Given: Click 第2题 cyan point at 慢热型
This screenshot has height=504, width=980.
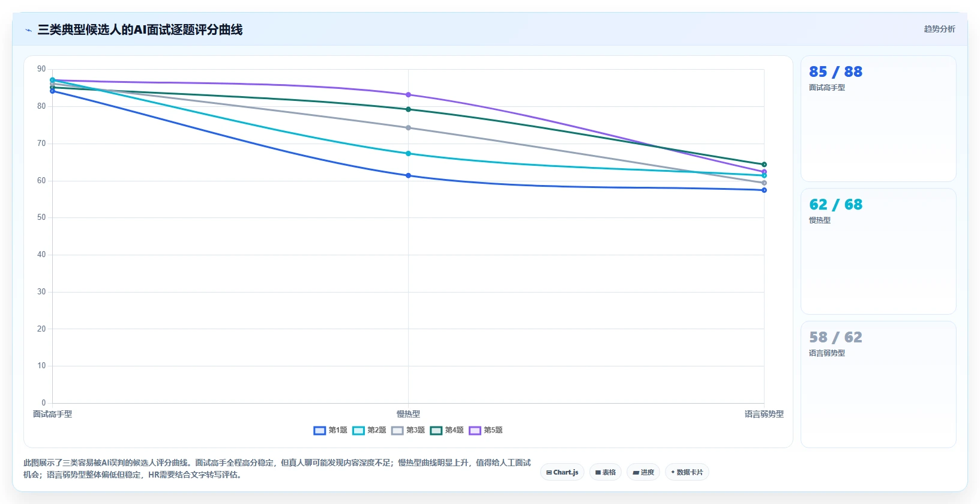Looking at the screenshot, I should [x=409, y=154].
